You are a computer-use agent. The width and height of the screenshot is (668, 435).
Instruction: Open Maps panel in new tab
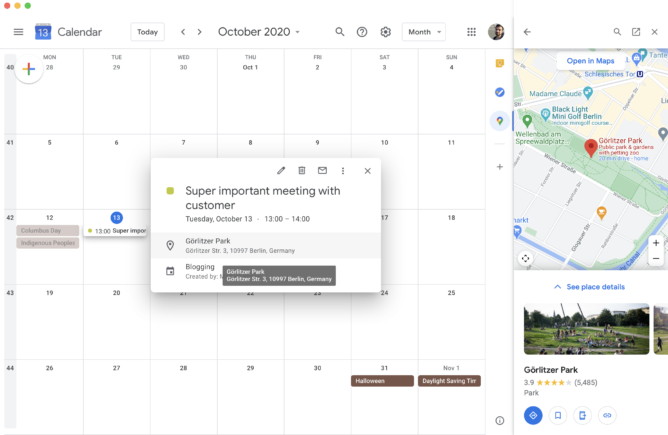(x=636, y=32)
